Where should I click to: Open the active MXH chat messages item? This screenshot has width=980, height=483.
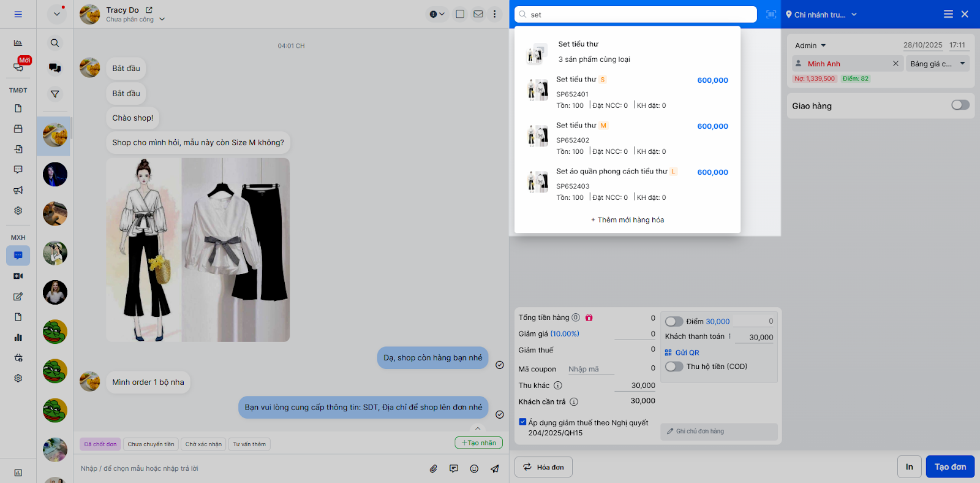[x=18, y=256]
